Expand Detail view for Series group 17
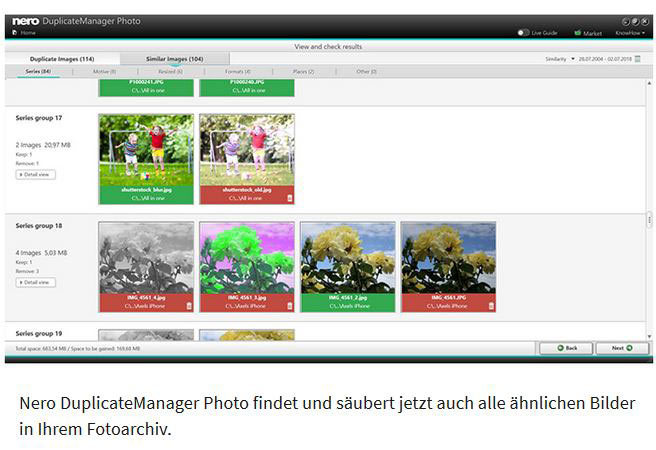Viewport: 656px width, 450px height. click(x=36, y=174)
